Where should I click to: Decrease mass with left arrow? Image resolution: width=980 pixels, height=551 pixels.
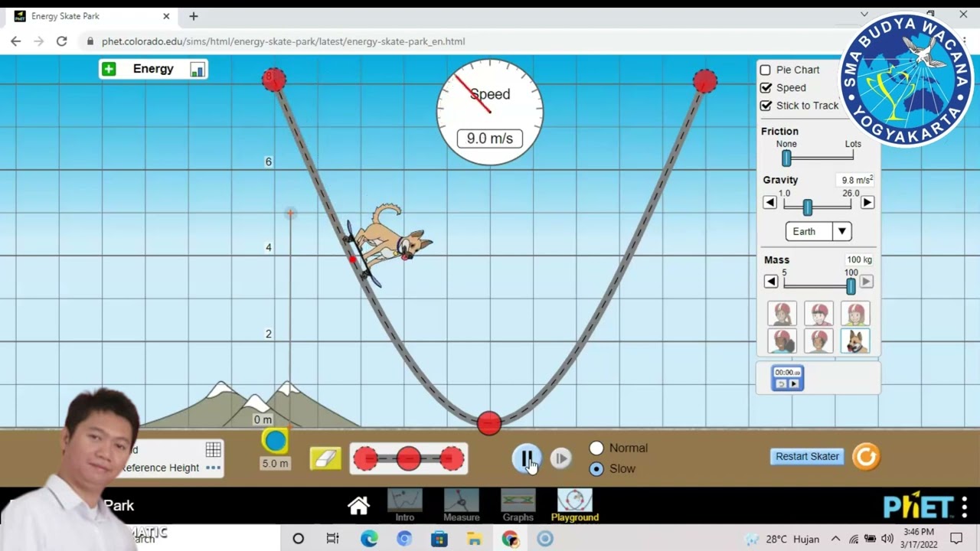pos(771,282)
